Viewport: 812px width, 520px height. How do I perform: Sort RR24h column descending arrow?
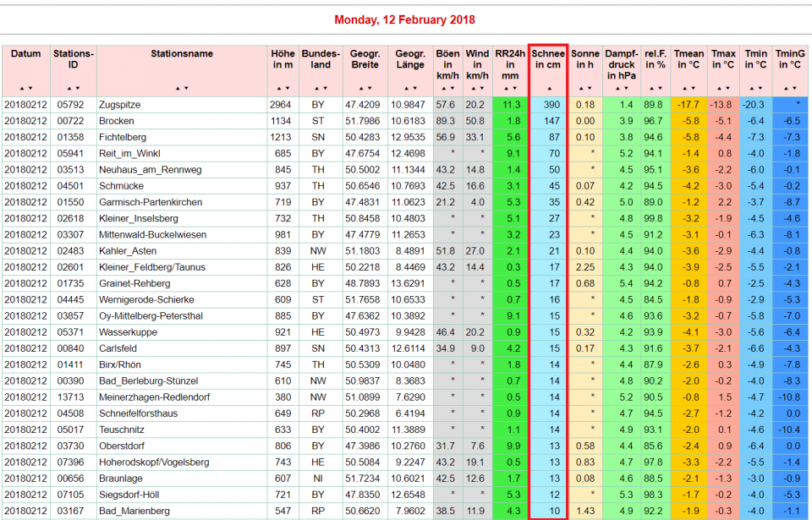point(514,88)
